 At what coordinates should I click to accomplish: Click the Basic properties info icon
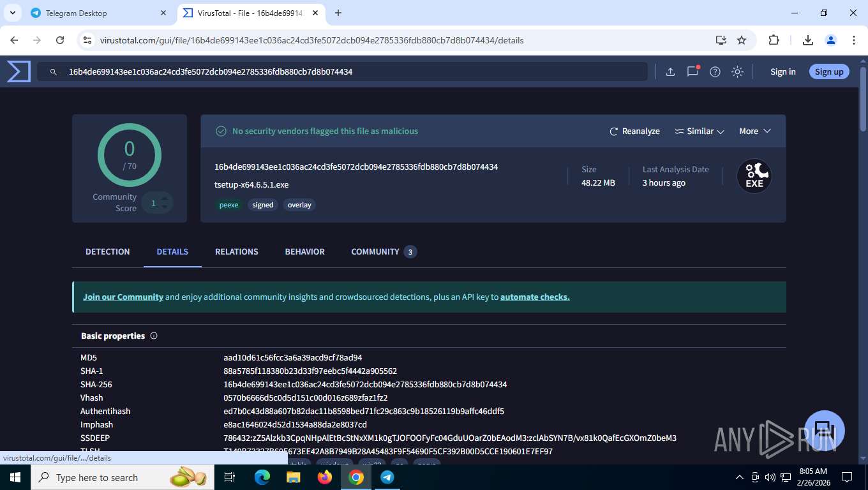(154, 336)
